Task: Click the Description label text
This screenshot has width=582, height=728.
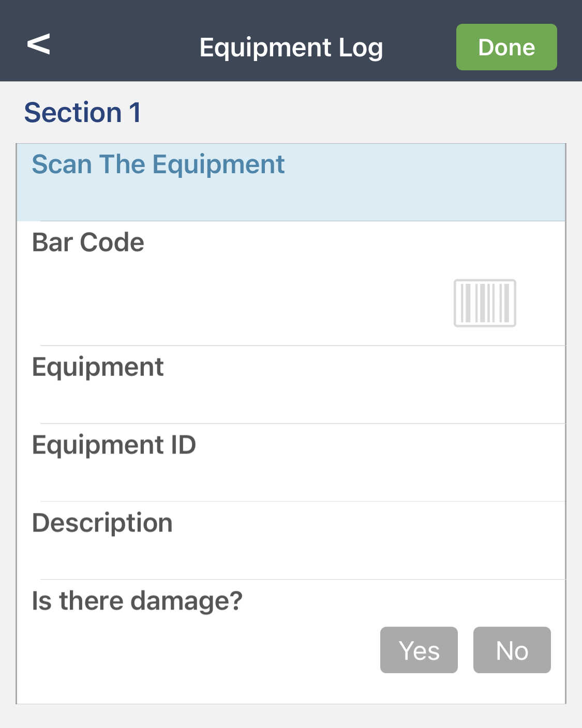Action: pyautogui.click(x=102, y=523)
